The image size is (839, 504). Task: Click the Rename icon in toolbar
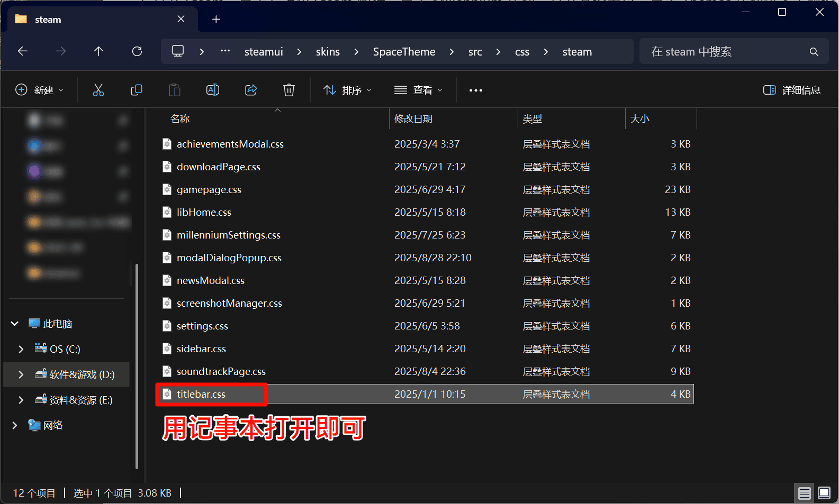213,90
